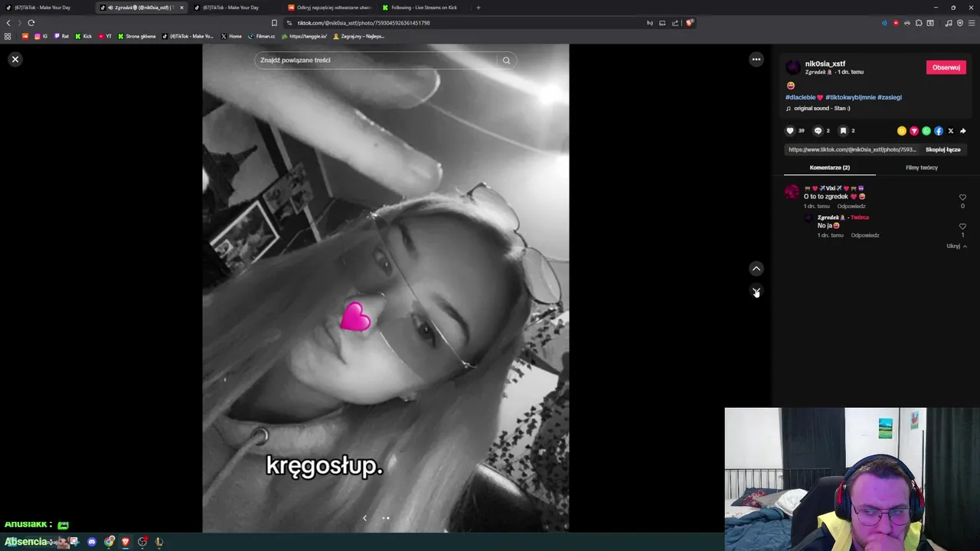Click the browser Back arrow

(8, 23)
